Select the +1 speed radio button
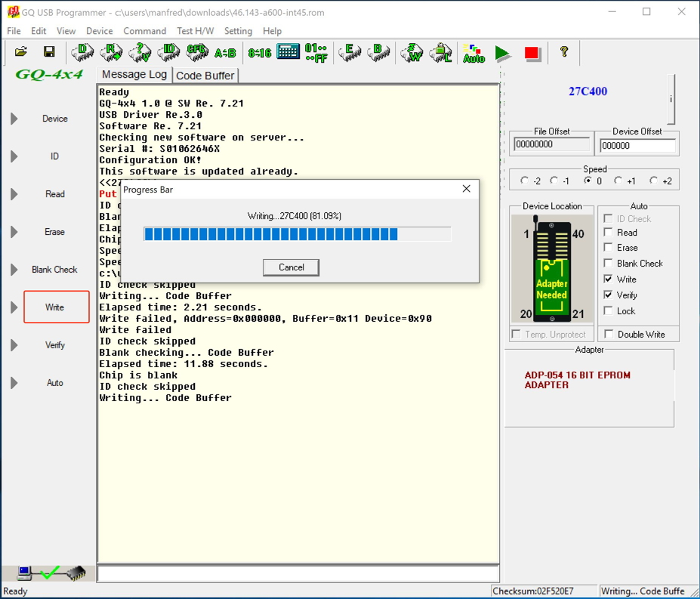700x599 pixels. [618, 181]
